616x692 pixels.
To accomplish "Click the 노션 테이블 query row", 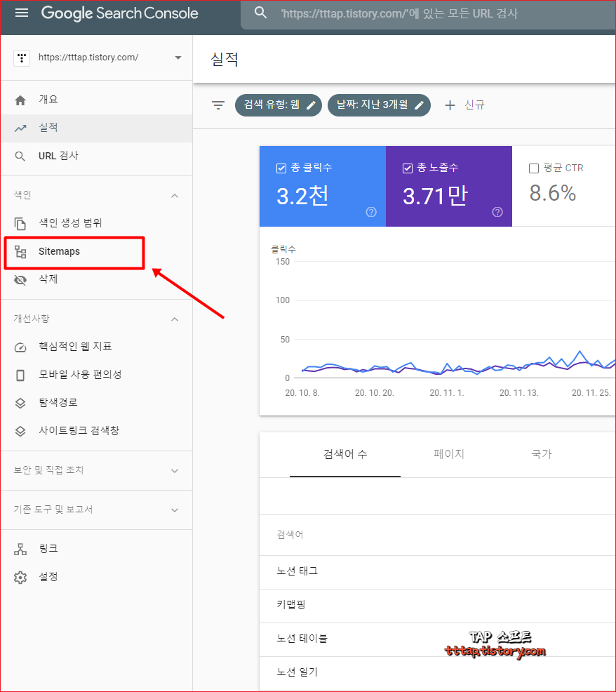I will coord(437,639).
